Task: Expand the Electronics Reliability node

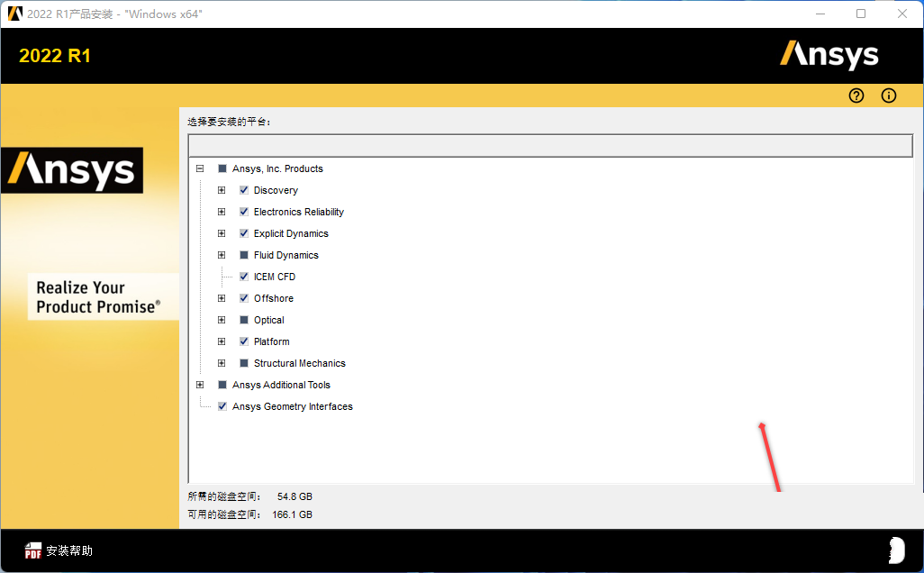Action: tap(222, 212)
